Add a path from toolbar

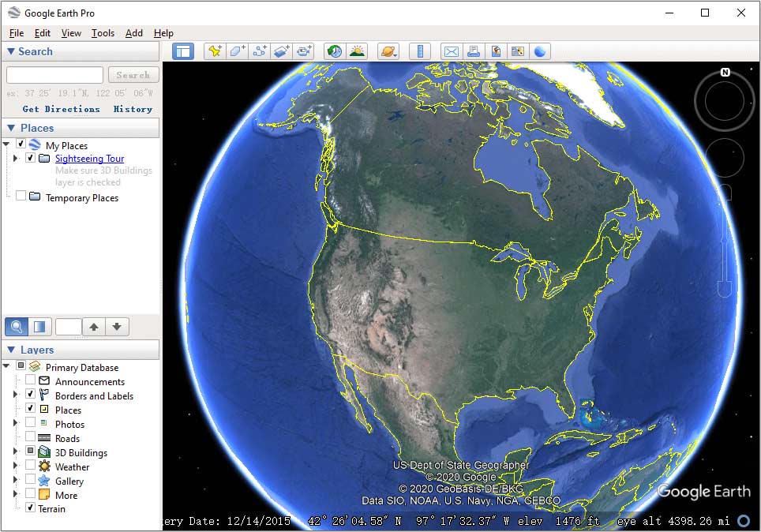259,51
